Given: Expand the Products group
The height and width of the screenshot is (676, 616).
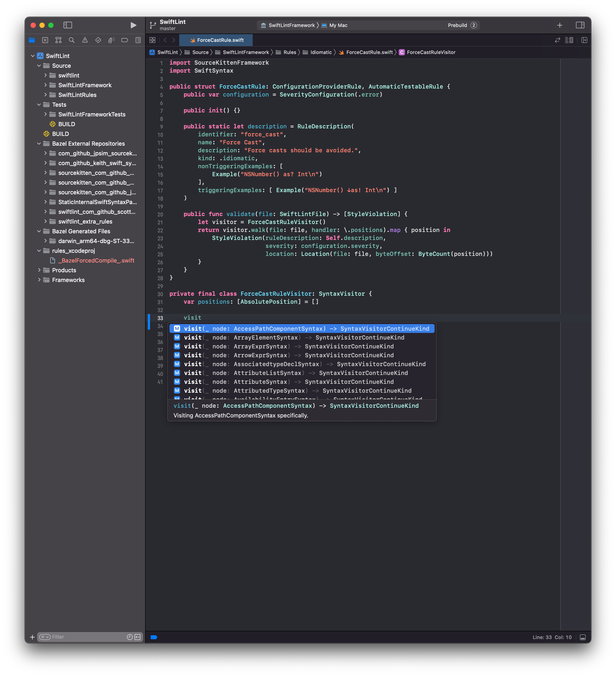Looking at the screenshot, I should (x=39, y=270).
